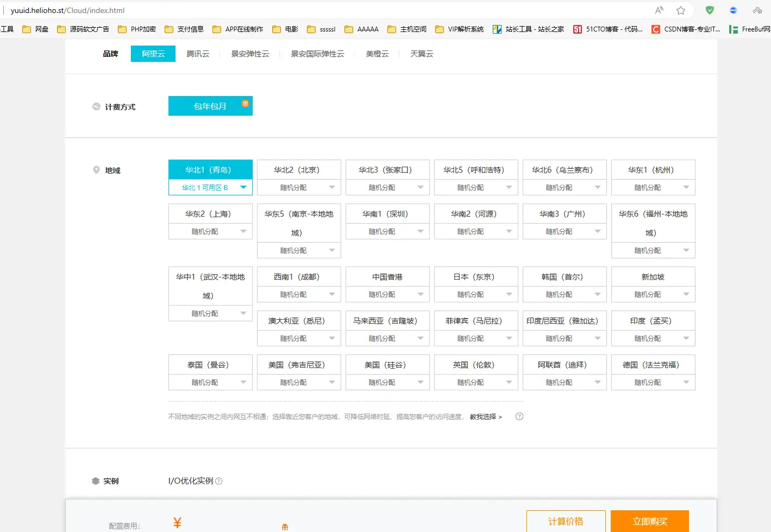
Task: Click the green shield extension icon
Action: 710,10
